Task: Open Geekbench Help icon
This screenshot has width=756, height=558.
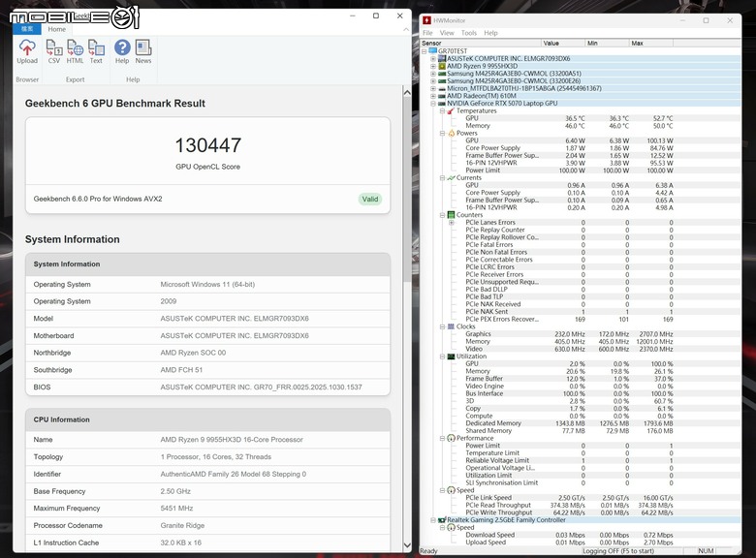Action: coord(122,52)
